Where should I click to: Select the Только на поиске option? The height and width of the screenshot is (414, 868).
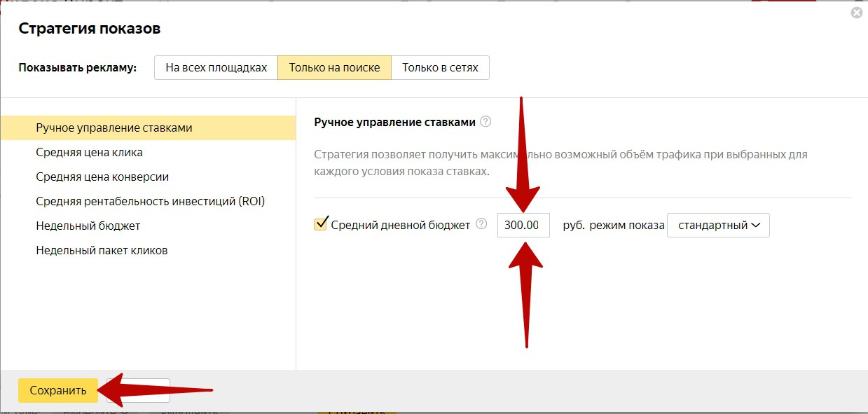pyautogui.click(x=335, y=68)
